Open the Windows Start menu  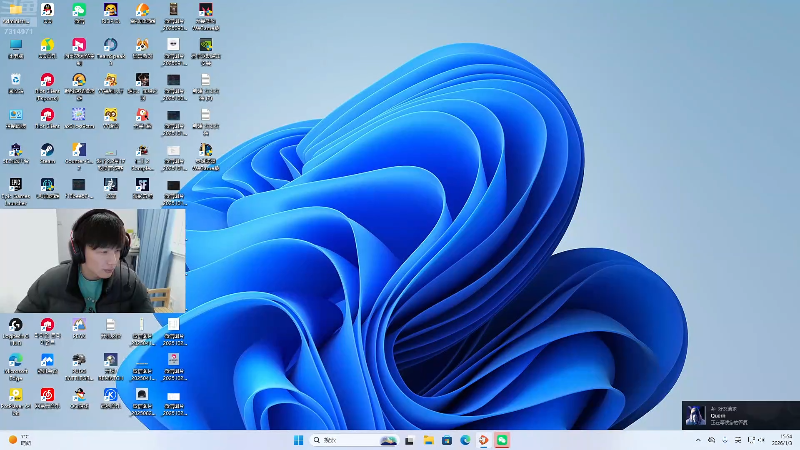[298, 440]
